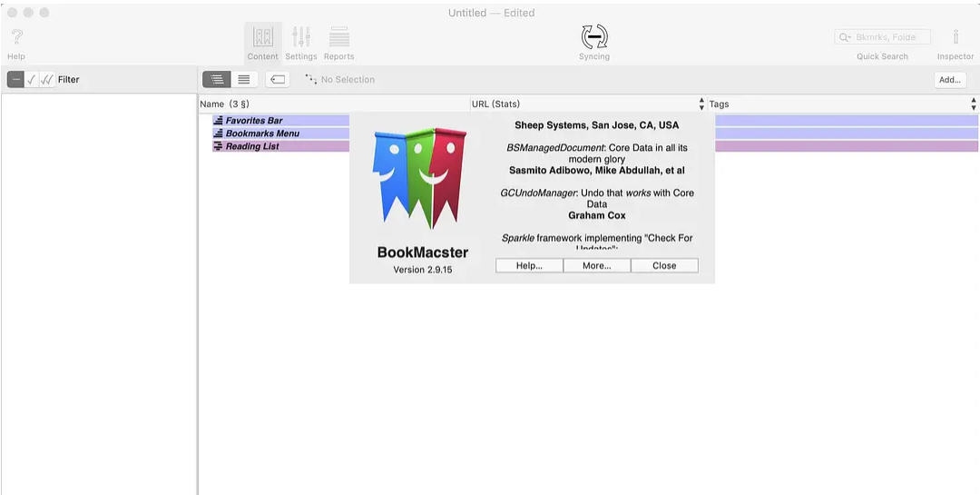
Task: Click the Sasmito Adibowo credit line
Action: pos(597,170)
